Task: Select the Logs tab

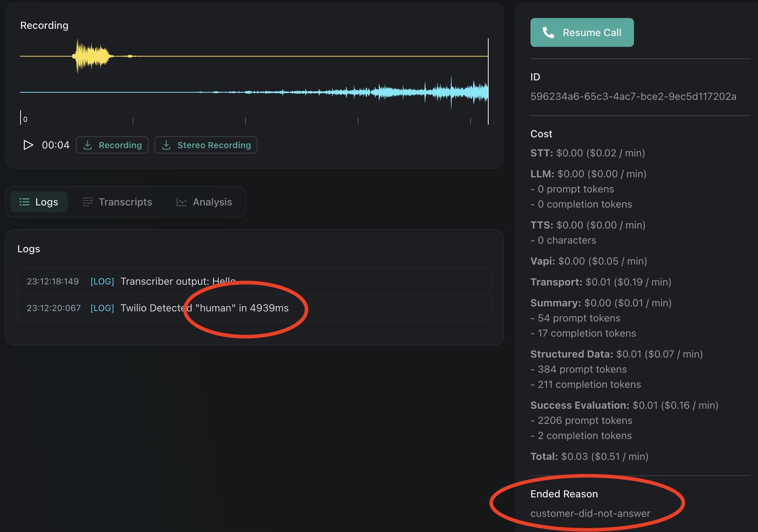Action: point(39,202)
